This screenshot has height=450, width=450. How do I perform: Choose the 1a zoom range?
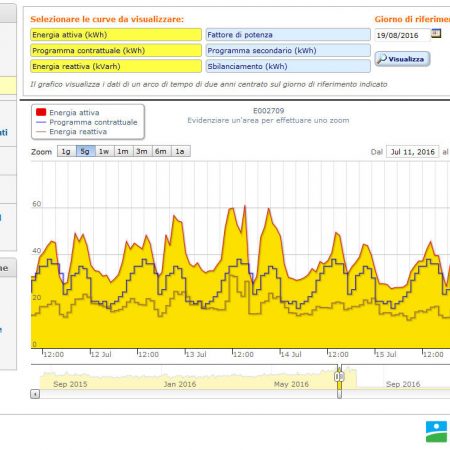coord(180,151)
